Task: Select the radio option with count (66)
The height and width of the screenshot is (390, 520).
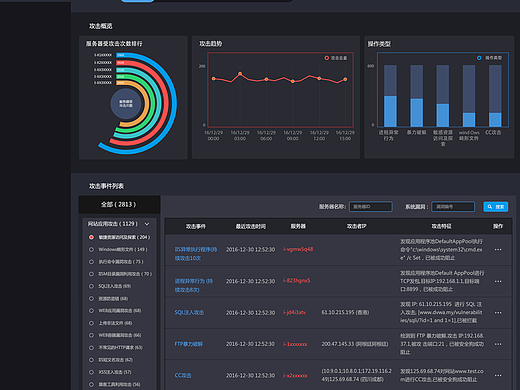Action: pos(91,335)
